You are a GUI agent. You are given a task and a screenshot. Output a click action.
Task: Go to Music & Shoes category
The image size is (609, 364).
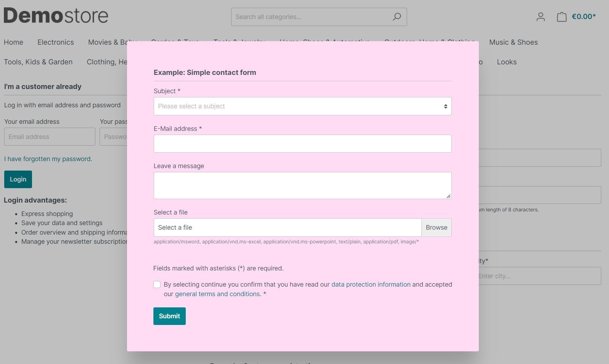click(x=513, y=42)
